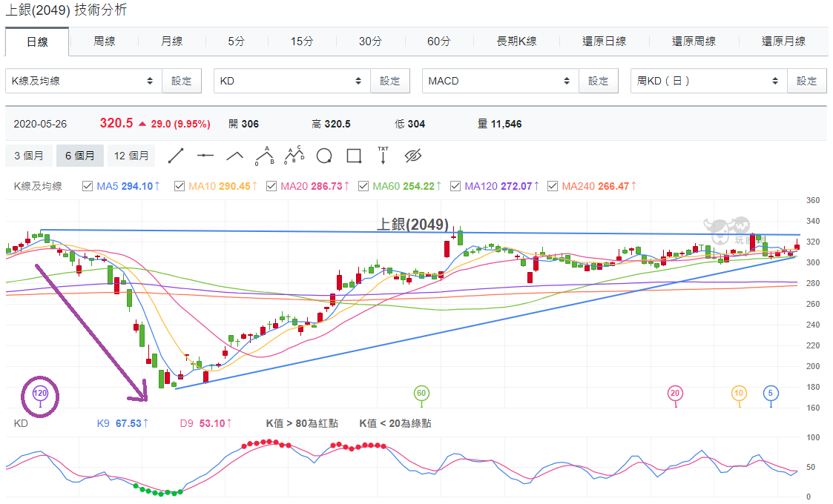Select the horizontal line drawing tool

point(205,156)
